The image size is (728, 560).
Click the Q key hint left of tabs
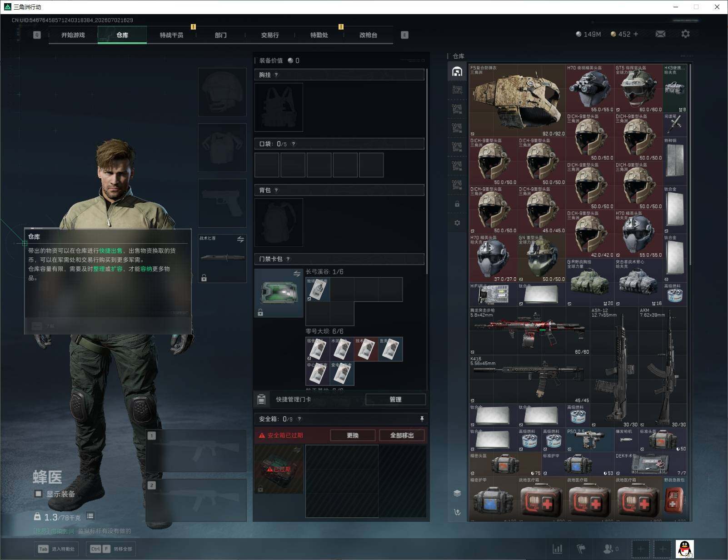(x=37, y=35)
